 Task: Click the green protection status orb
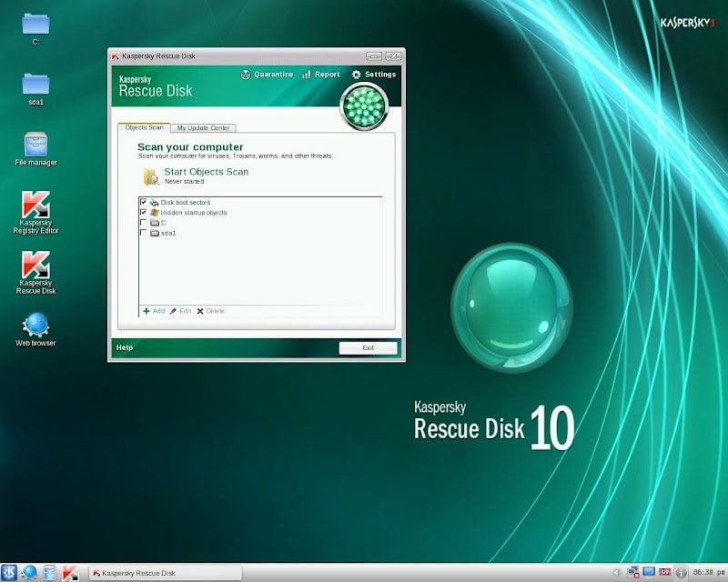(364, 106)
